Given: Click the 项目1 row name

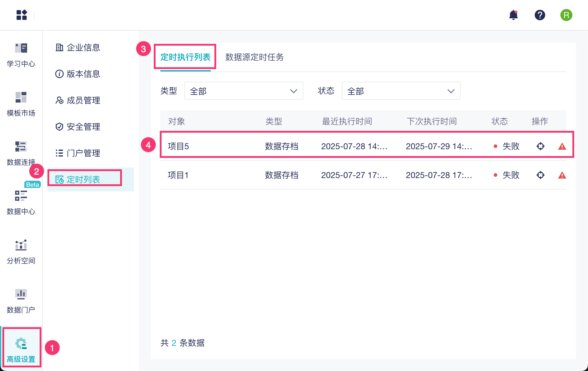Looking at the screenshot, I should click(x=178, y=175).
